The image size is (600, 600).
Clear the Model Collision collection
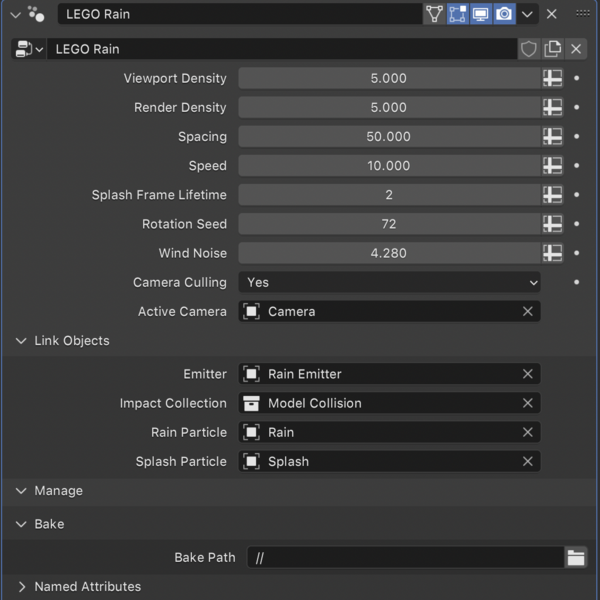point(528,403)
